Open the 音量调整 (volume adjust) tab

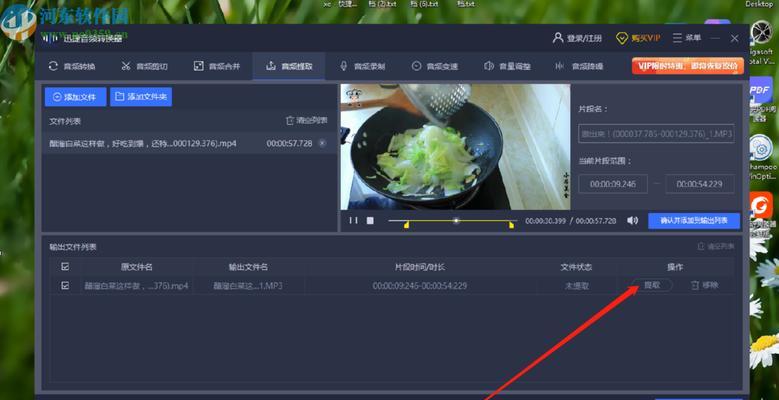click(507, 66)
